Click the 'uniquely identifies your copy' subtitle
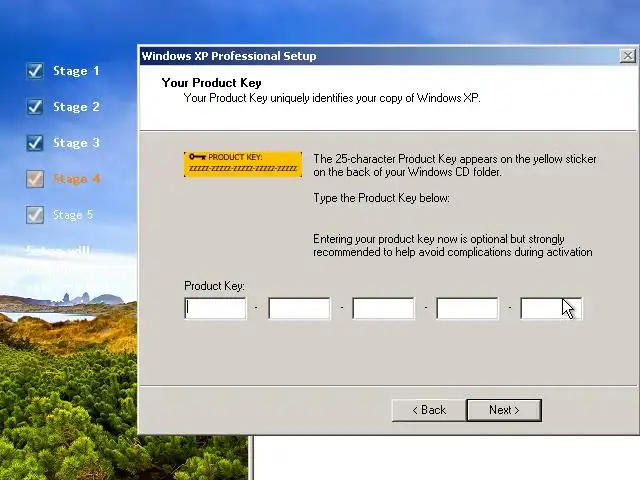Image resolution: width=640 pixels, height=480 pixels. pyautogui.click(x=332, y=98)
